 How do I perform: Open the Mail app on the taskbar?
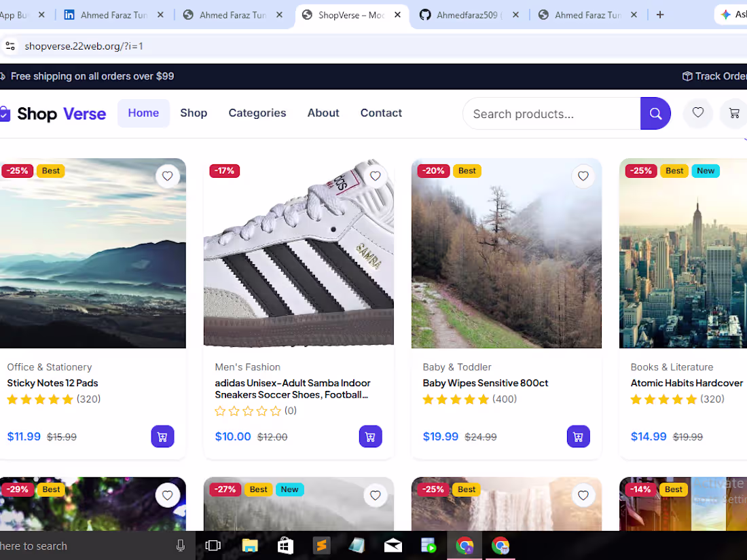pyautogui.click(x=393, y=546)
